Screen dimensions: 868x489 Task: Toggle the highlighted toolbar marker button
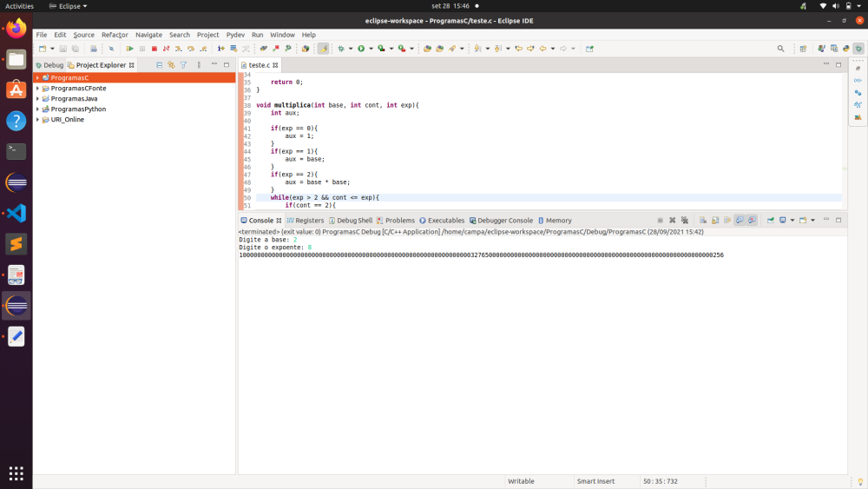click(x=323, y=49)
